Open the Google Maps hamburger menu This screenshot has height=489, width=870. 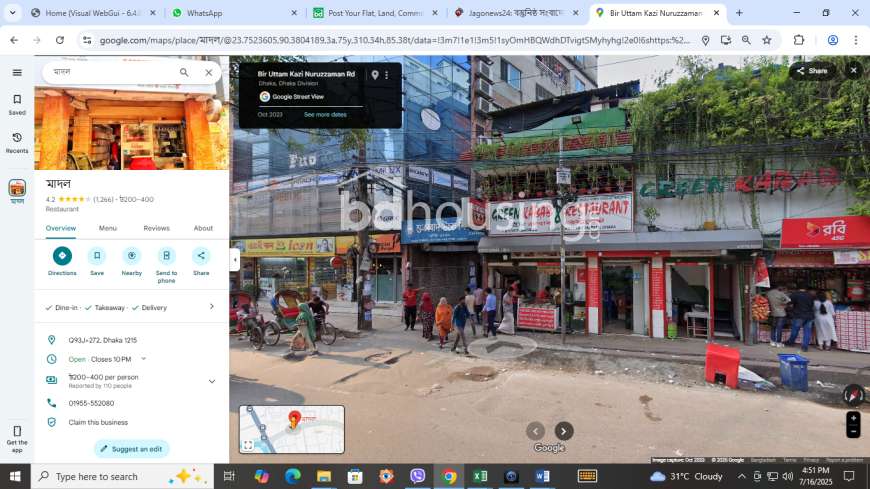[17, 72]
